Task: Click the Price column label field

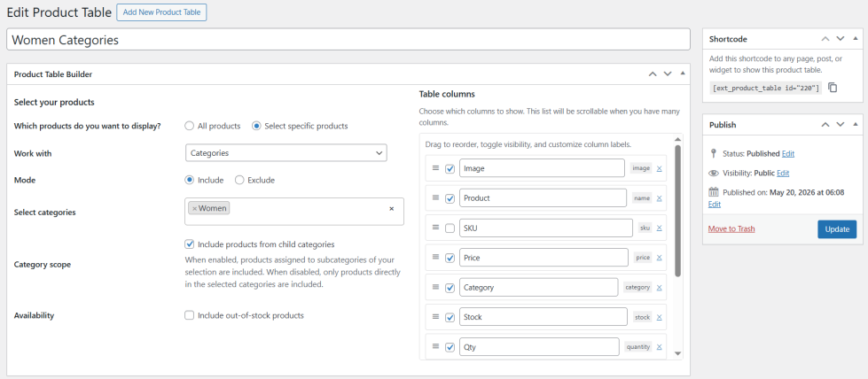Action: [544, 258]
